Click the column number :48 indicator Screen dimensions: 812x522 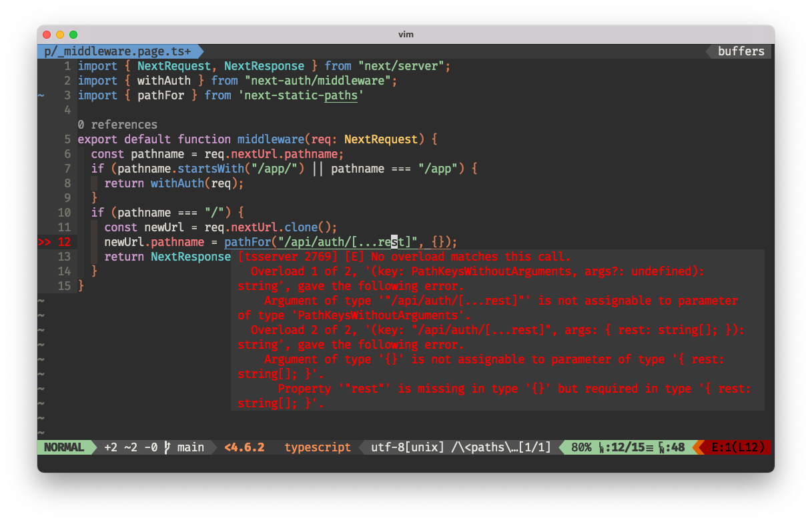tap(671, 447)
